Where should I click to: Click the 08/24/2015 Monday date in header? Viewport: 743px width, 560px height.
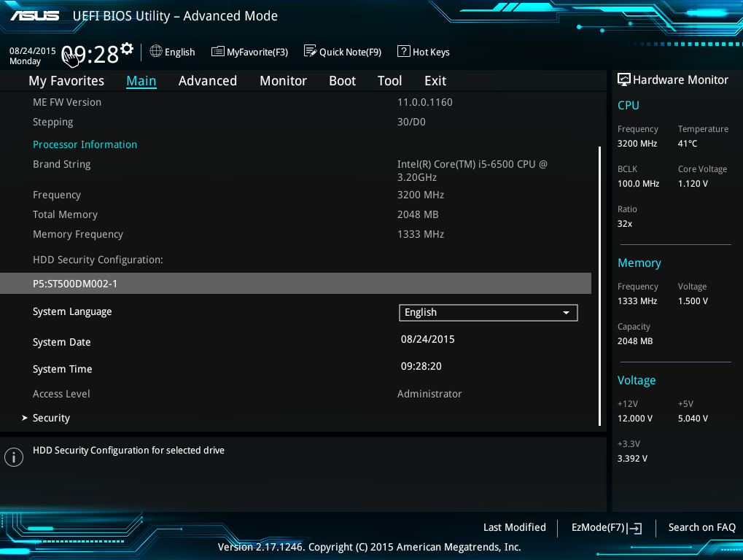[32, 56]
